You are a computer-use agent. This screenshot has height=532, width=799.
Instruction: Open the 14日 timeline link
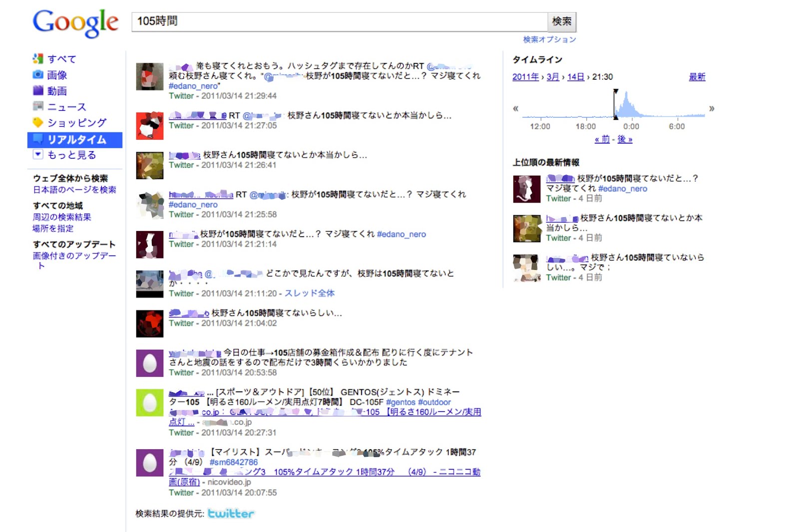(575, 77)
